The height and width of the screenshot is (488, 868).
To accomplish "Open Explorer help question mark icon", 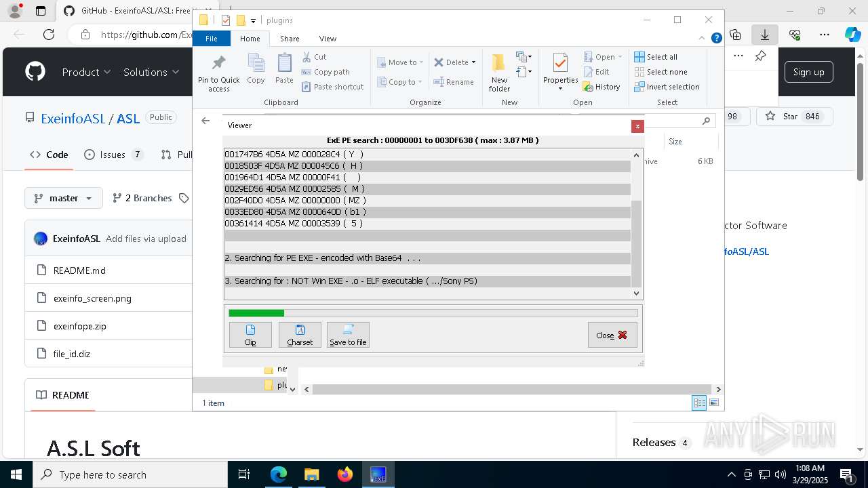I will tap(716, 39).
